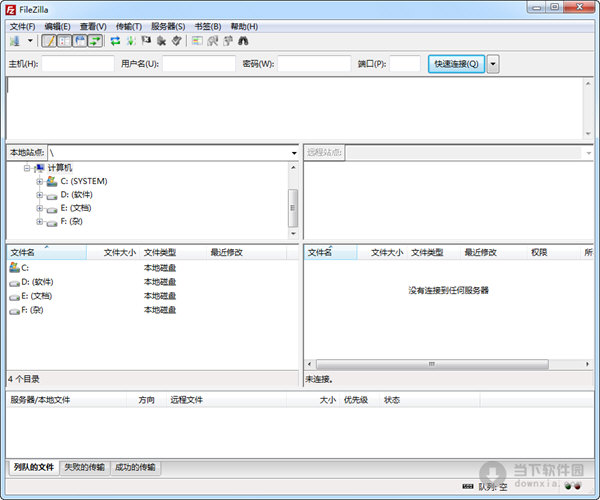Screen dimensions: 600x500
Task: Click the process queue icon
Action: coord(131,41)
